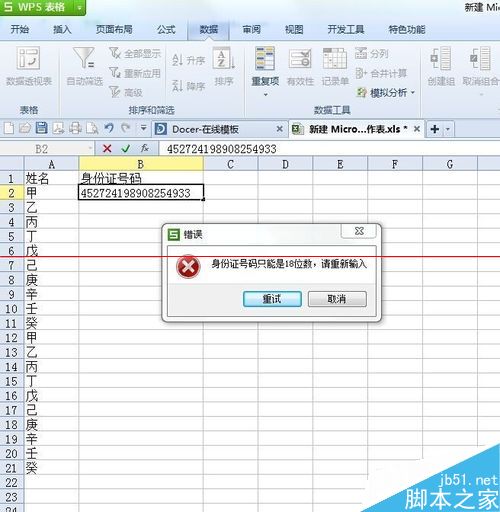Click Show All (全部显示) filter option

click(x=135, y=53)
